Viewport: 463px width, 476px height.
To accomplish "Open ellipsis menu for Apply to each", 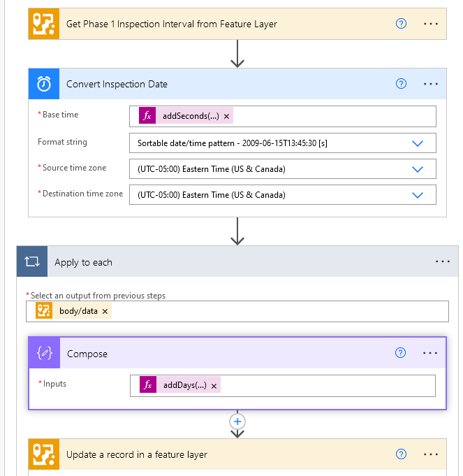I will tap(443, 262).
